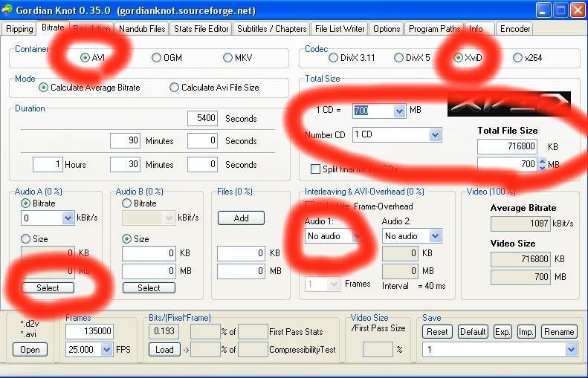
Task: Open the Number CD dropdown
Action: (x=435, y=134)
